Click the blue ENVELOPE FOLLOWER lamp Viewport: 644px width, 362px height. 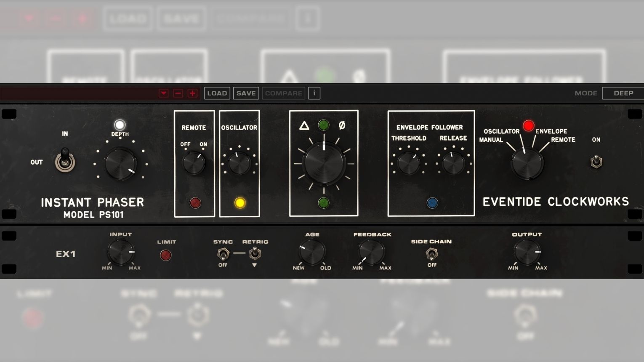tap(432, 203)
